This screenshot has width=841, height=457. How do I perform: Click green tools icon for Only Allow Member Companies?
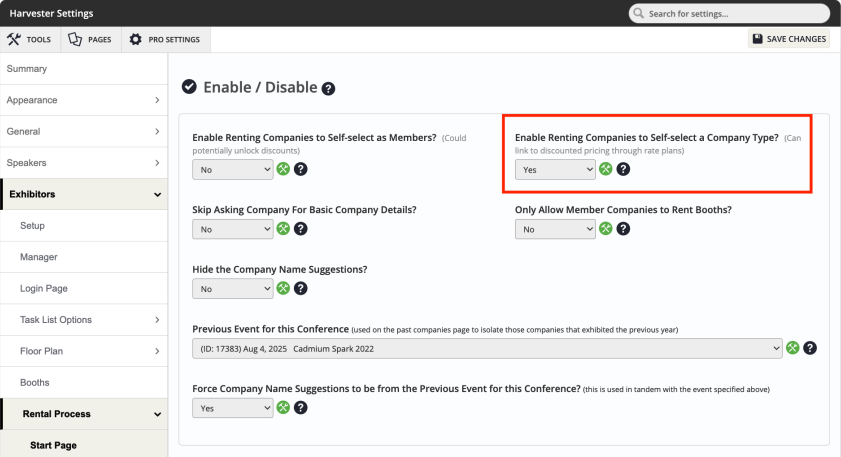click(606, 228)
